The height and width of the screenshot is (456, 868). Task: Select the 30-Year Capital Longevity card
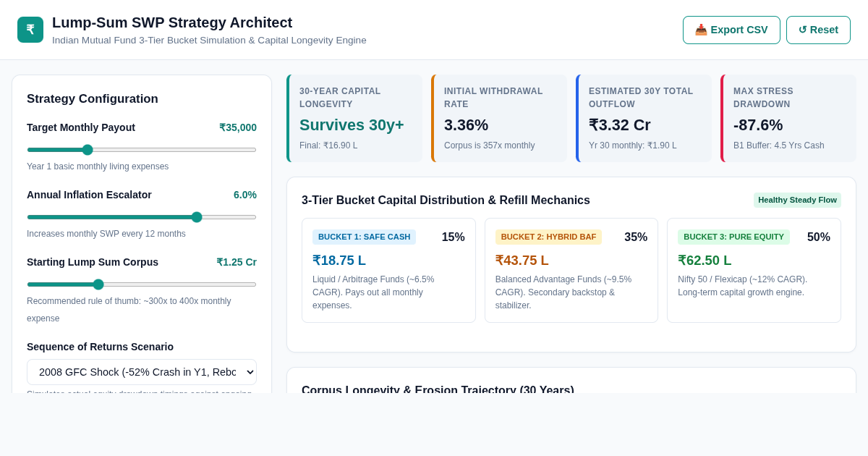[x=354, y=119]
